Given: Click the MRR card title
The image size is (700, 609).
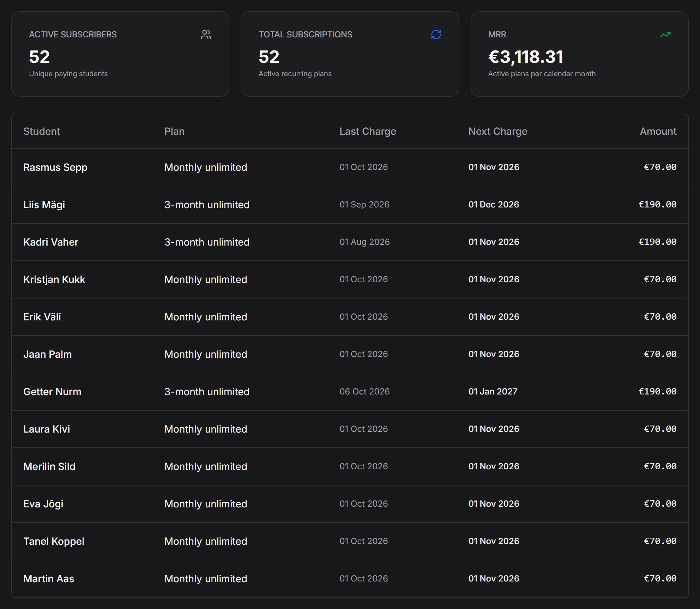Looking at the screenshot, I should pos(497,35).
